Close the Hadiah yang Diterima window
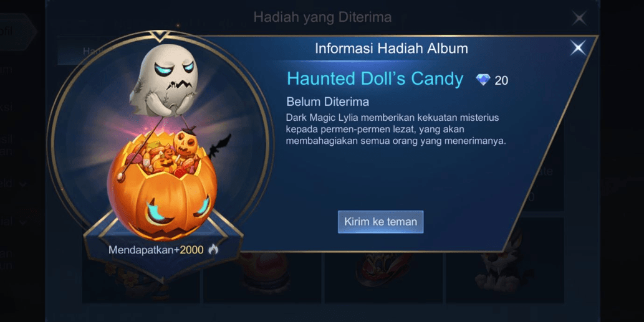This screenshot has width=644, height=322. [x=580, y=18]
